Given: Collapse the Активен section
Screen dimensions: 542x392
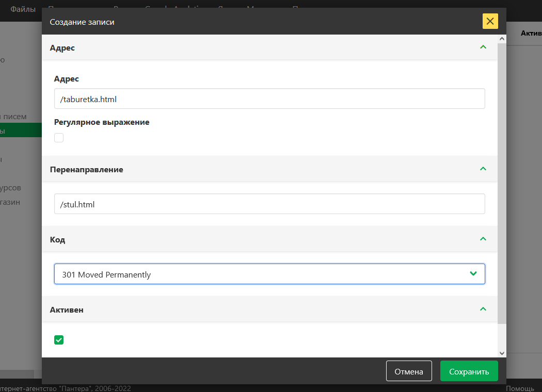Looking at the screenshot, I should [483, 309].
